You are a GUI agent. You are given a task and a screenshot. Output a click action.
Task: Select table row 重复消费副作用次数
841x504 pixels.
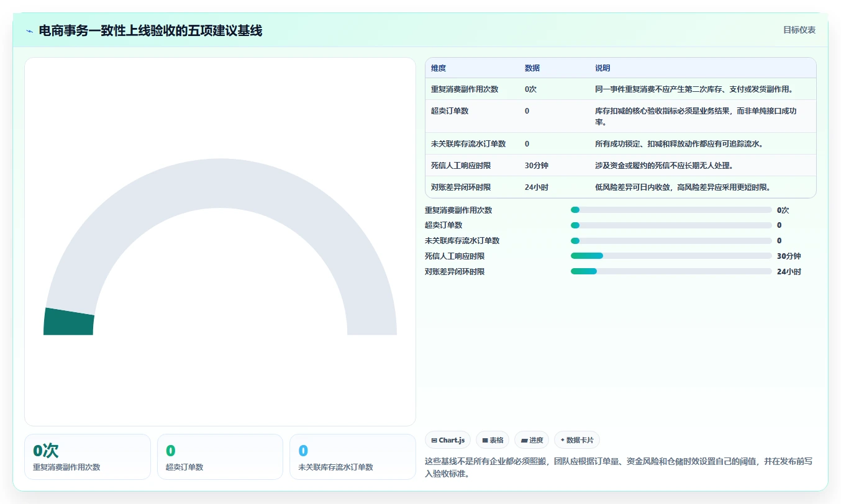[x=621, y=89]
